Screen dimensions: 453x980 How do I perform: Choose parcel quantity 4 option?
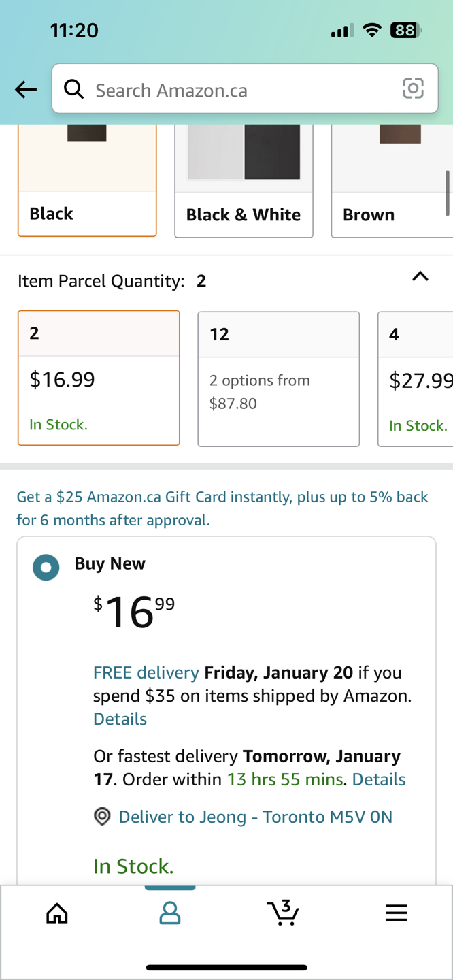pyautogui.click(x=415, y=379)
